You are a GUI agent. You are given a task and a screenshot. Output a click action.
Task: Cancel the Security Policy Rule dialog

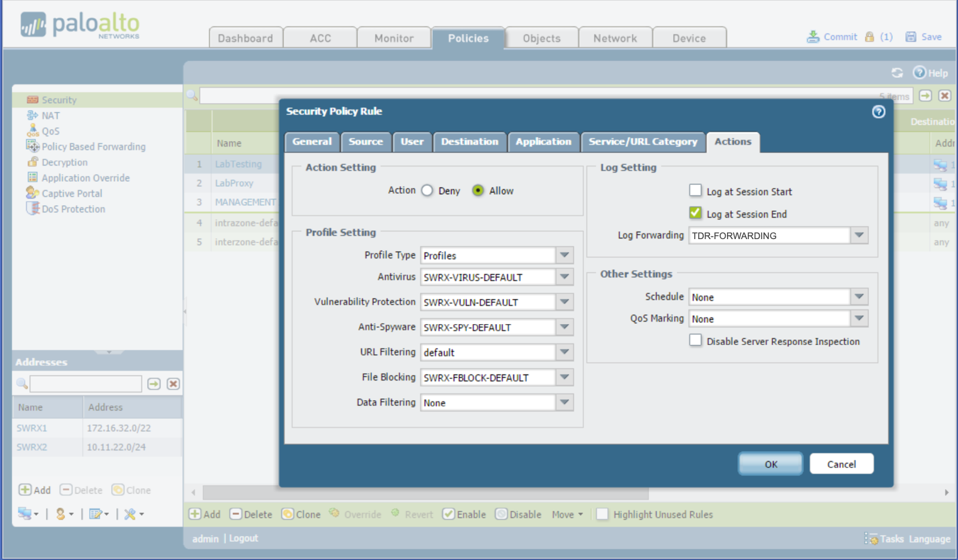coord(842,464)
